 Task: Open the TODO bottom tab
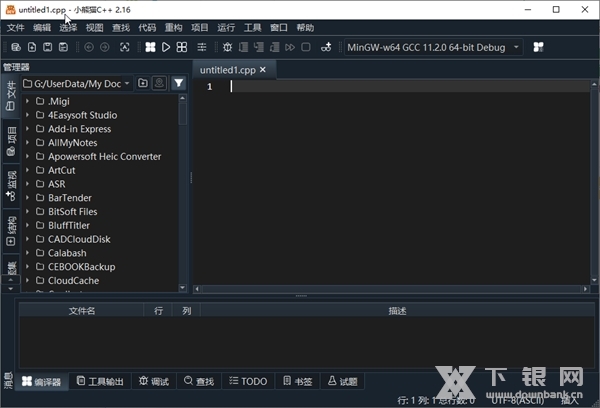click(248, 381)
